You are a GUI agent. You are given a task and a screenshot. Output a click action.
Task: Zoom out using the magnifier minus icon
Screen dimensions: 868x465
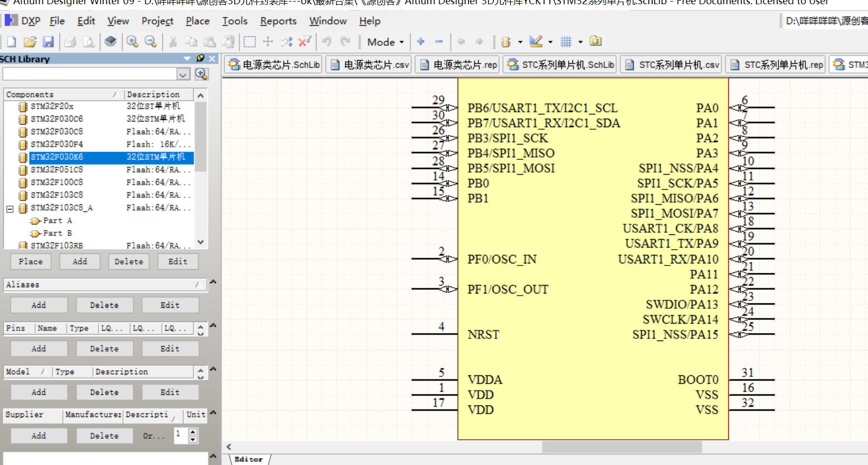click(151, 42)
